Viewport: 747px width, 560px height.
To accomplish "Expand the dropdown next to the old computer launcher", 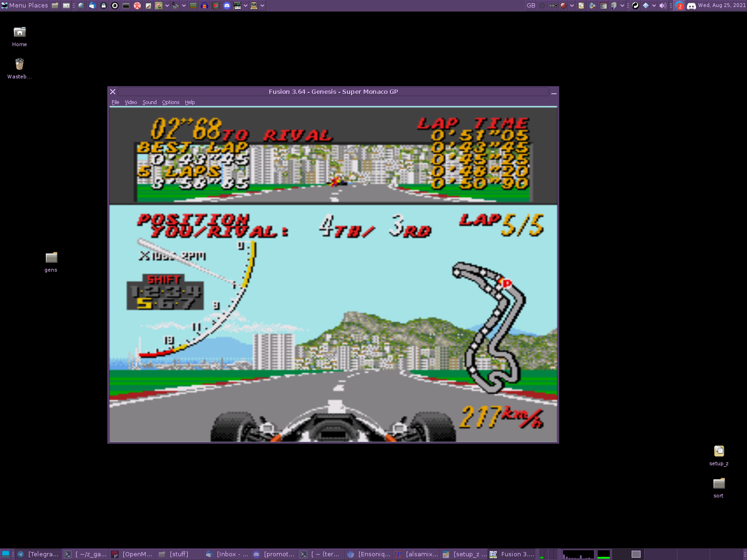I will click(262, 6).
